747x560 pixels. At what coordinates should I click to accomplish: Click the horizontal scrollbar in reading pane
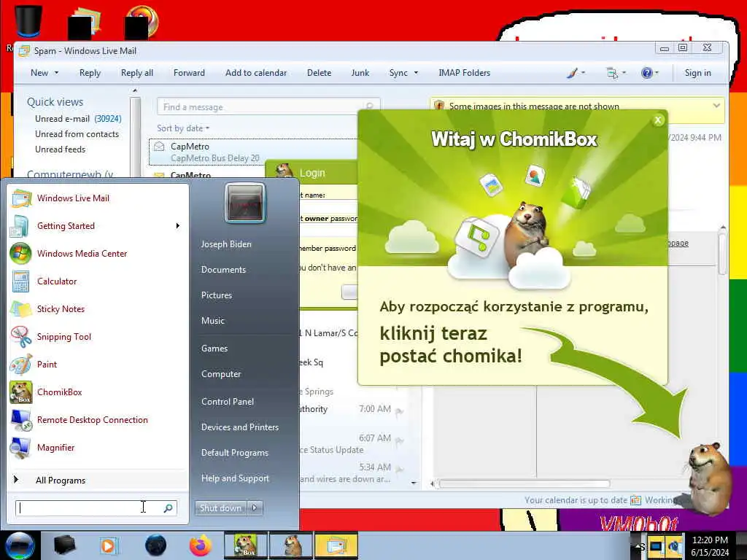[x=524, y=484]
